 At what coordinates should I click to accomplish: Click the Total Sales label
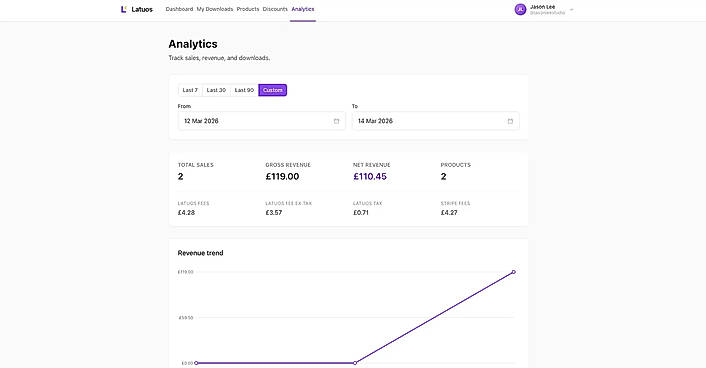[x=195, y=165]
